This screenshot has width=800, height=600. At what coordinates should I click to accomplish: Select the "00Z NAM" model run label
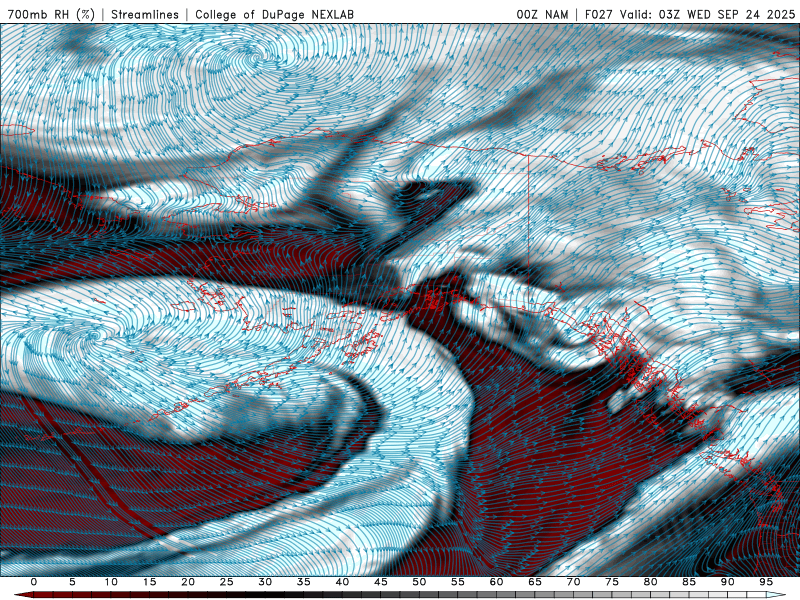[x=542, y=14]
